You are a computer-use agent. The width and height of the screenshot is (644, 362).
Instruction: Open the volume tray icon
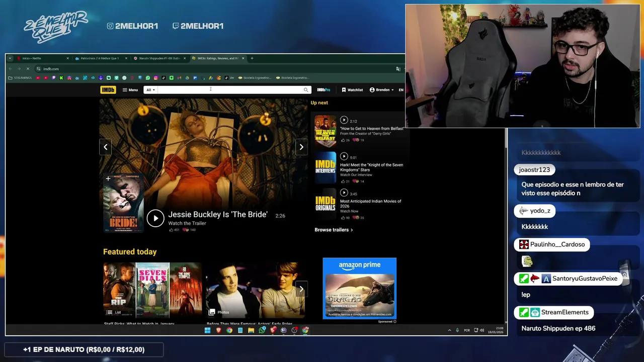coord(482,330)
